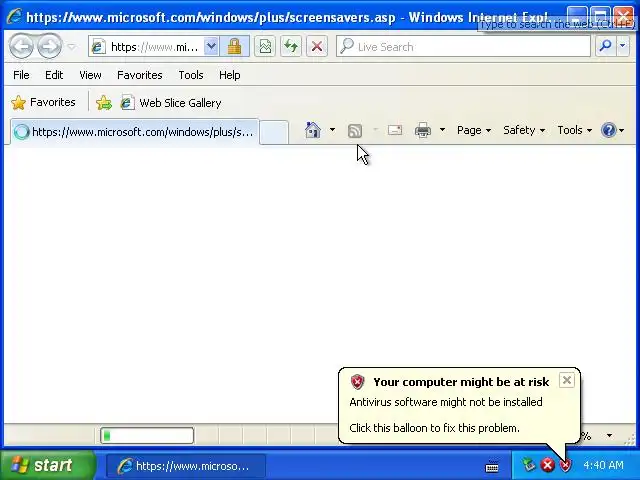
Task: Open the Tools command bar menu
Action: click(574, 130)
